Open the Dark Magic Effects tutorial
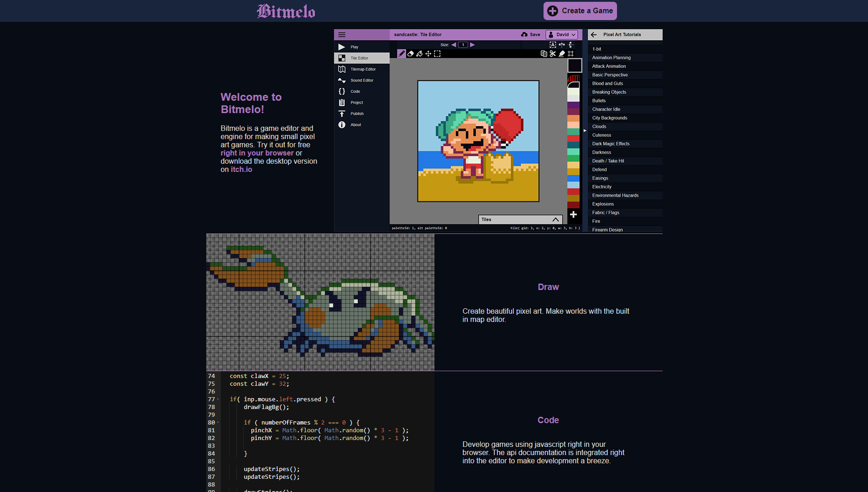The width and height of the screenshot is (868, 492). tap(625, 144)
